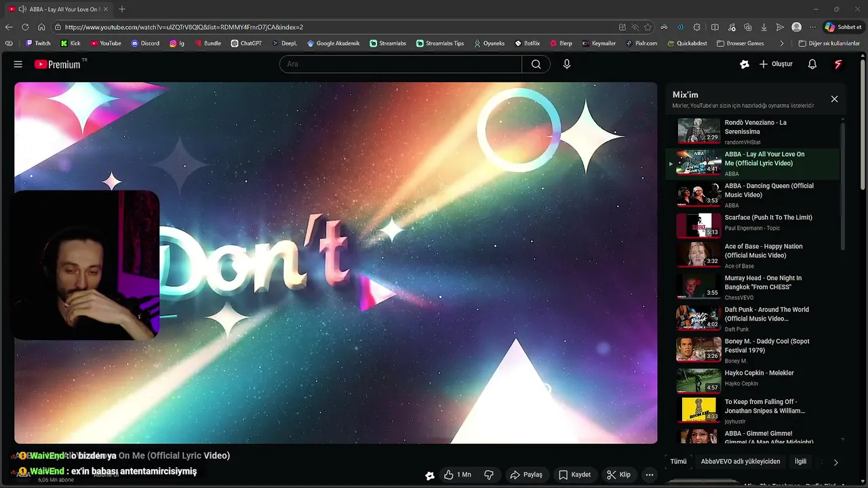Image resolution: width=868 pixels, height=488 pixels.
Task: Dislike the video with thumbs-down
Action: [489, 475]
